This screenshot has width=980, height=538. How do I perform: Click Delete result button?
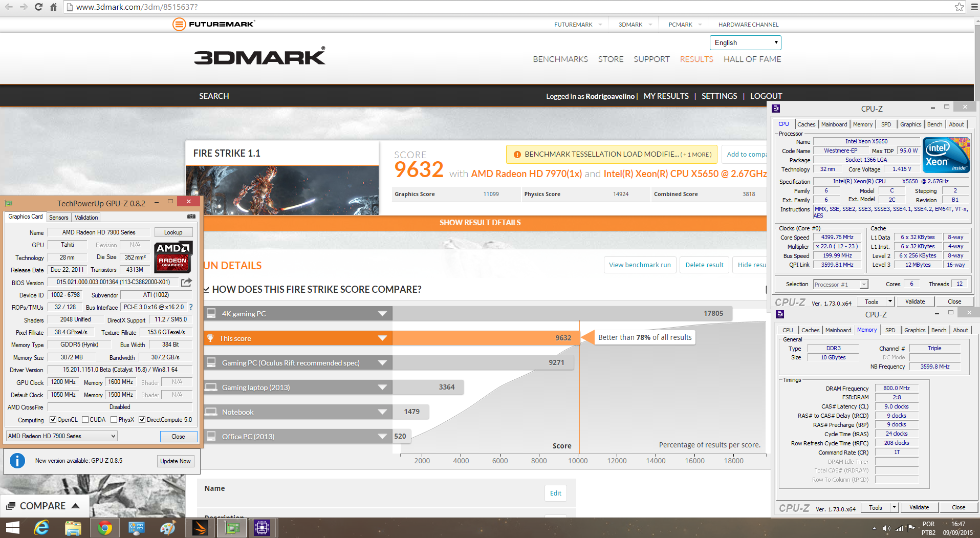pos(704,265)
